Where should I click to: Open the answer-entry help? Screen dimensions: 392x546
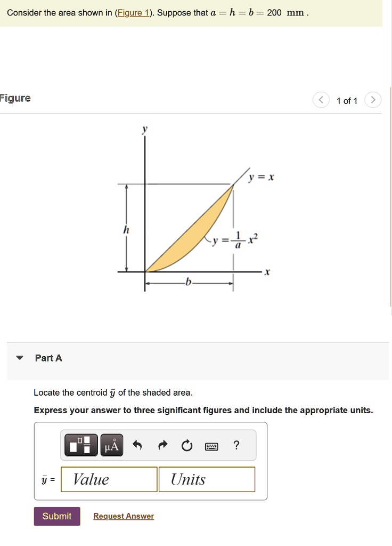click(236, 445)
